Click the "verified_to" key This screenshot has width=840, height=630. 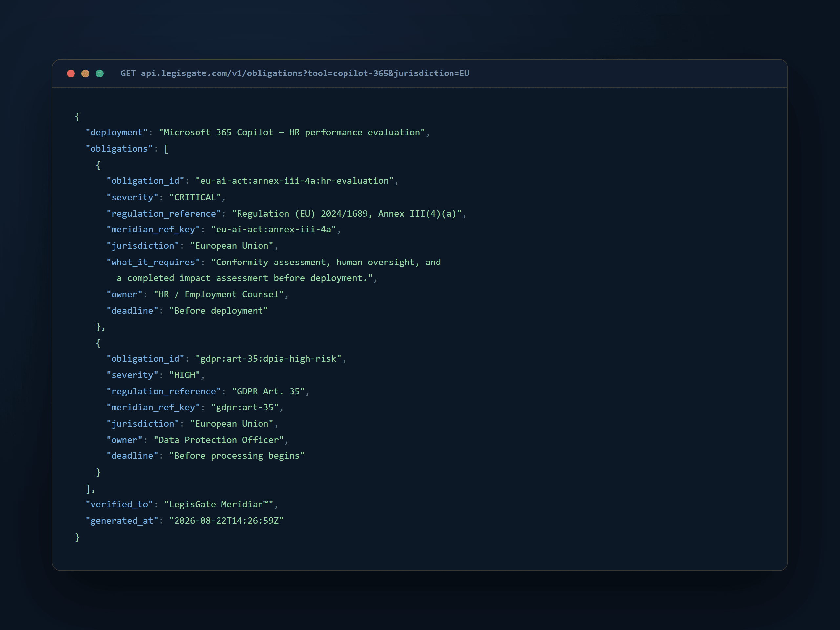pyautogui.click(x=119, y=504)
